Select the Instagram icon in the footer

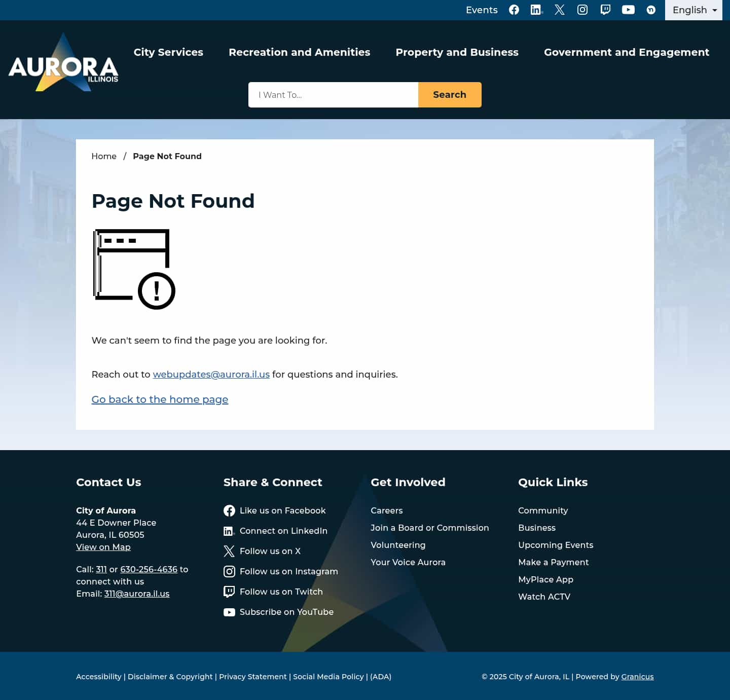point(229,571)
